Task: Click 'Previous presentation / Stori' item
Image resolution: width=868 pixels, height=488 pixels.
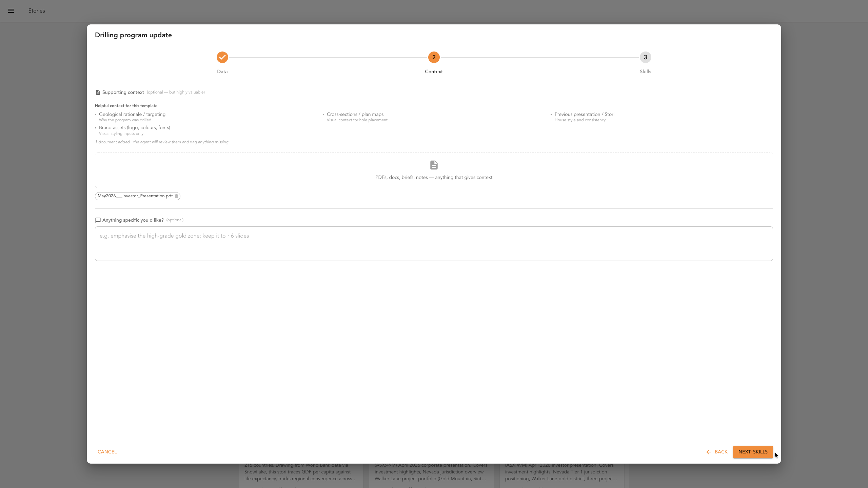Action: 585,114
